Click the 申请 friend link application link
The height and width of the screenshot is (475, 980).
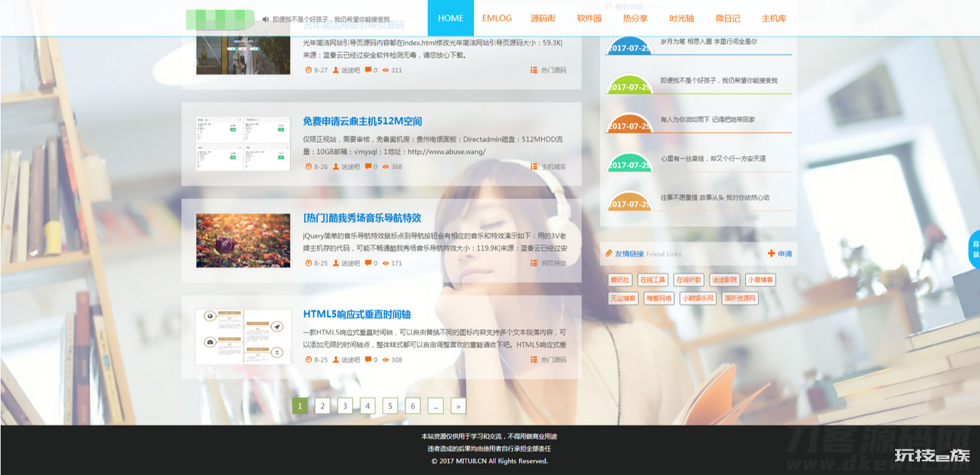pyautogui.click(x=785, y=254)
